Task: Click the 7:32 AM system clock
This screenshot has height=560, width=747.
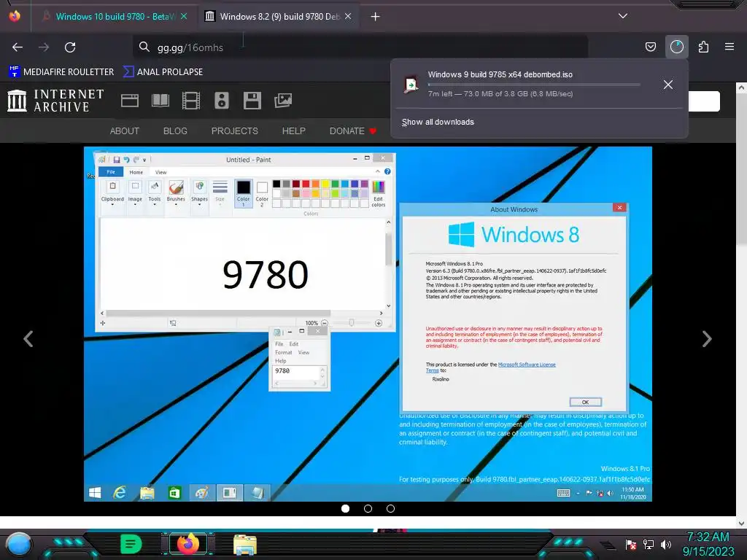Action: tap(708, 544)
